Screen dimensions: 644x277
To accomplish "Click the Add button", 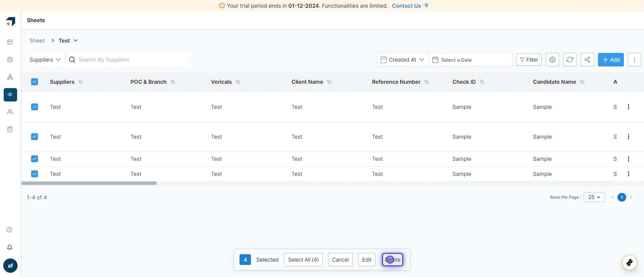I will click(x=611, y=60).
